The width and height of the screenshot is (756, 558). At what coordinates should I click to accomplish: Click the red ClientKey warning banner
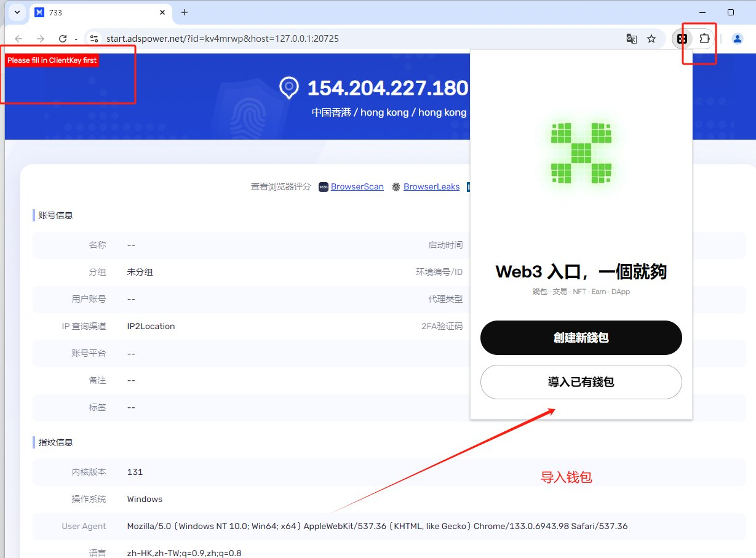[52, 60]
